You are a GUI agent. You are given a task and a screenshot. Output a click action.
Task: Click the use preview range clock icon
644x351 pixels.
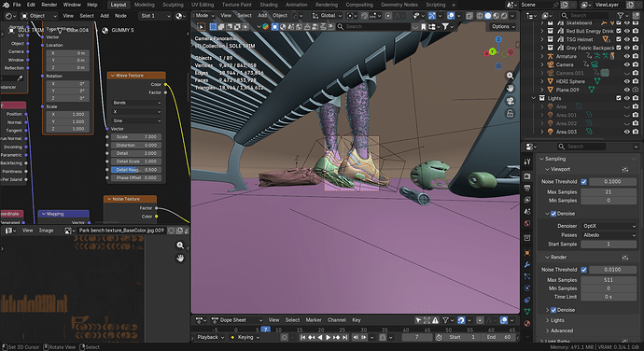pyautogui.click(x=439, y=337)
